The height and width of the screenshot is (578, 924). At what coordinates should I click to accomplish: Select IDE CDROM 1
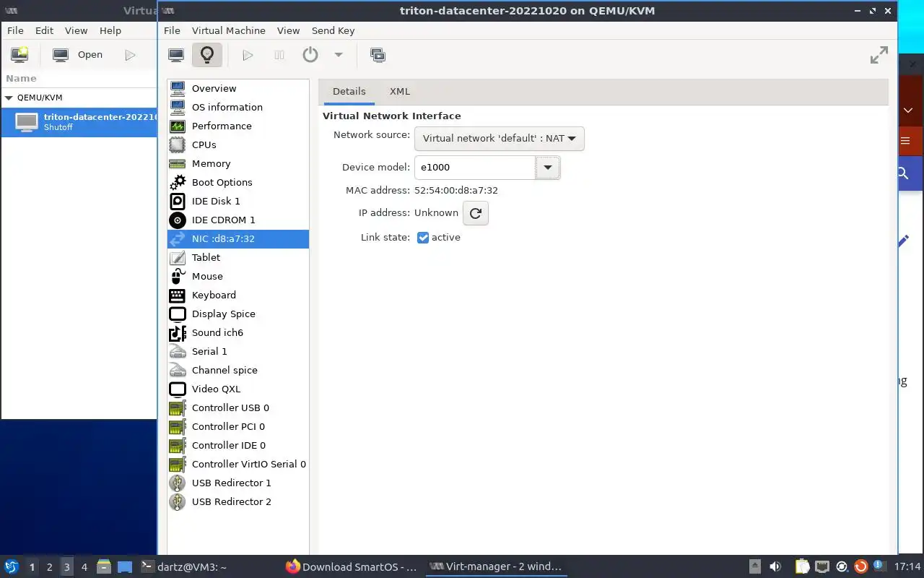click(x=238, y=220)
